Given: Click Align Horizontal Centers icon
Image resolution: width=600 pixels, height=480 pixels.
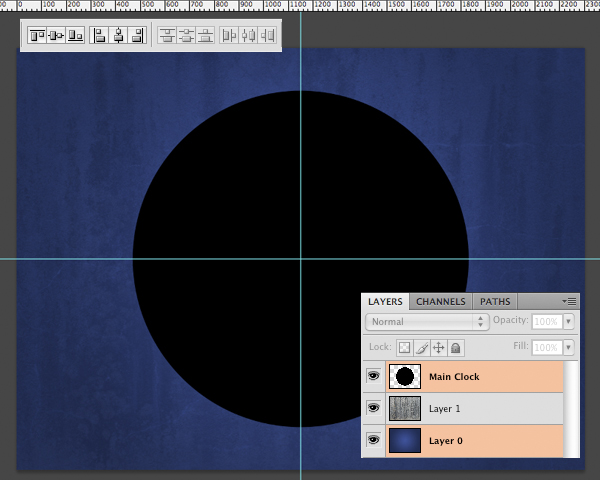Looking at the screenshot, I should pyautogui.click(x=119, y=35).
